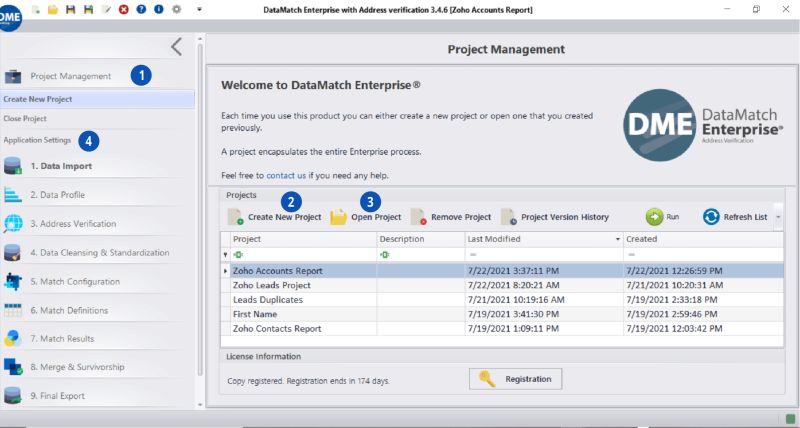Click Open Project toolbar button
Viewport: 800px width, 428px height.
coord(366,217)
